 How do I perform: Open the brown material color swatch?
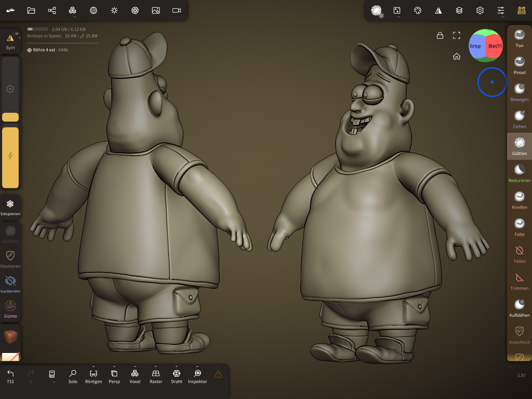tap(10, 337)
